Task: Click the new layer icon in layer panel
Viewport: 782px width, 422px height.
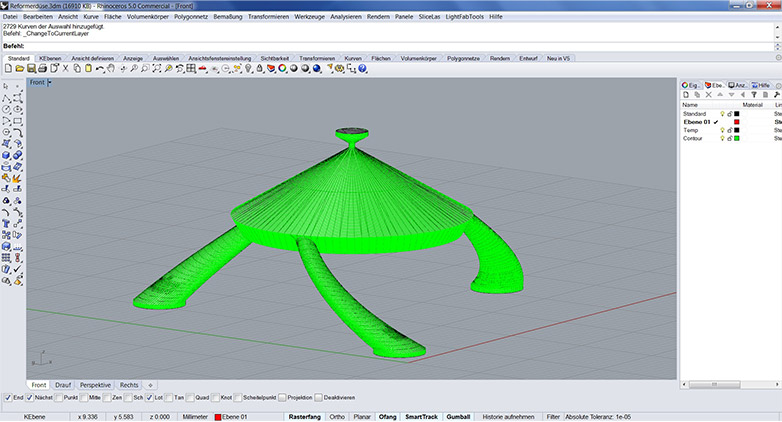Action: [686, 94]
